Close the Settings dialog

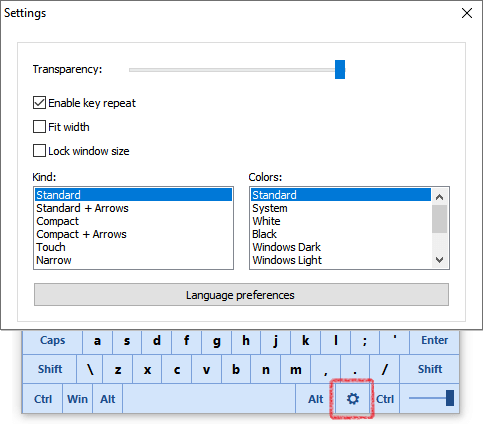pos(467,13)
